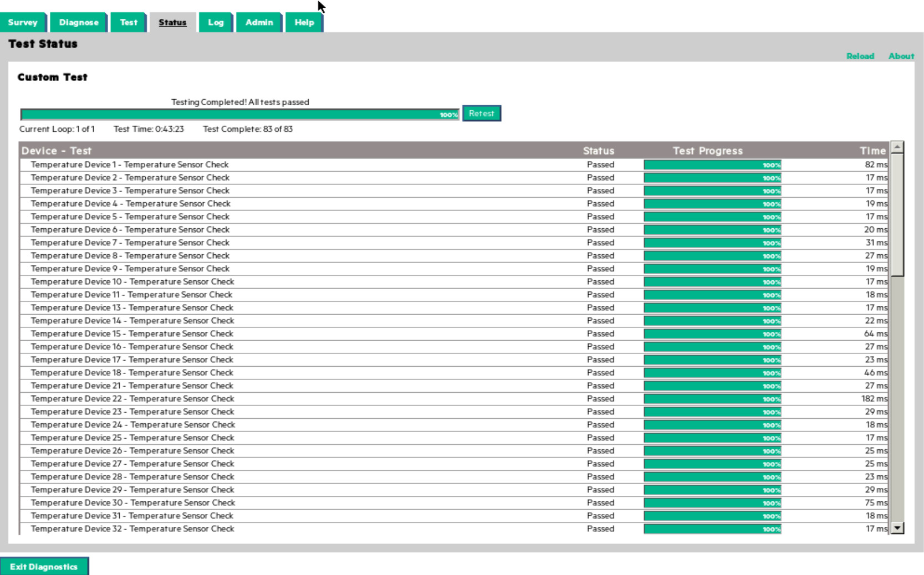
Task: Open the Log tab
Action: pyautogui.click(x=216, y=23)
